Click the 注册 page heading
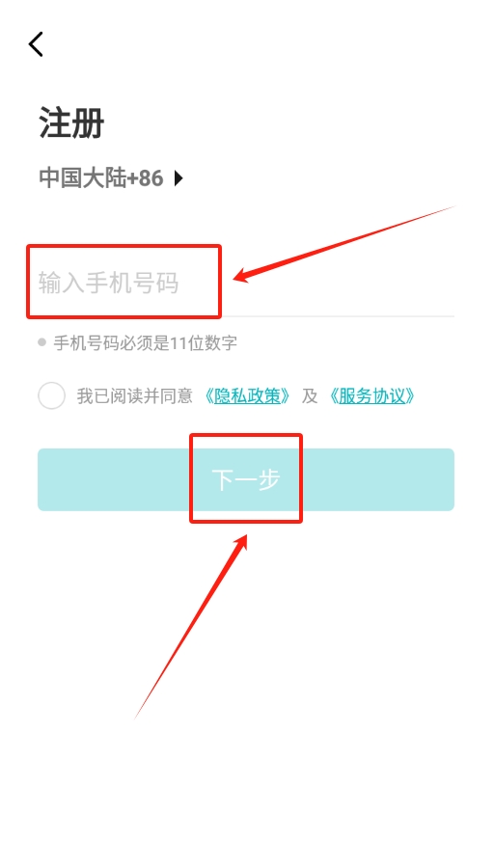Screen dimensions: 494x868 click(71, 122)
